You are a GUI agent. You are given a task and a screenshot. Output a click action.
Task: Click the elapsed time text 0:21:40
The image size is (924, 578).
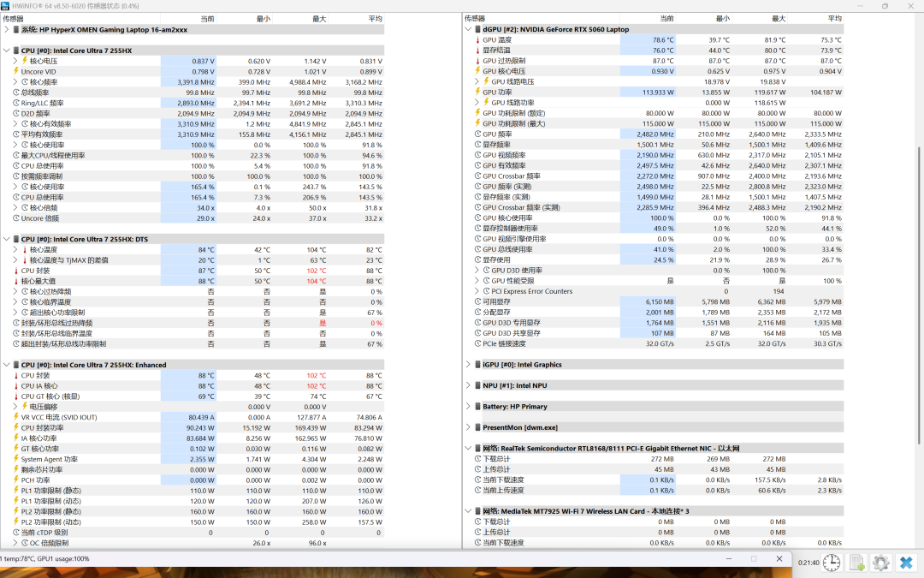pos(808,563)
